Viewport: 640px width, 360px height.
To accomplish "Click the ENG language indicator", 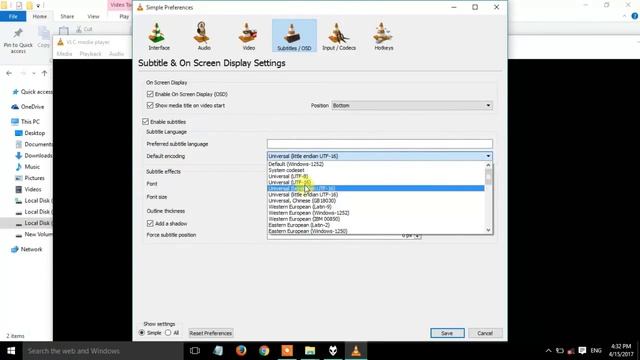I will [x=596, y=351].
